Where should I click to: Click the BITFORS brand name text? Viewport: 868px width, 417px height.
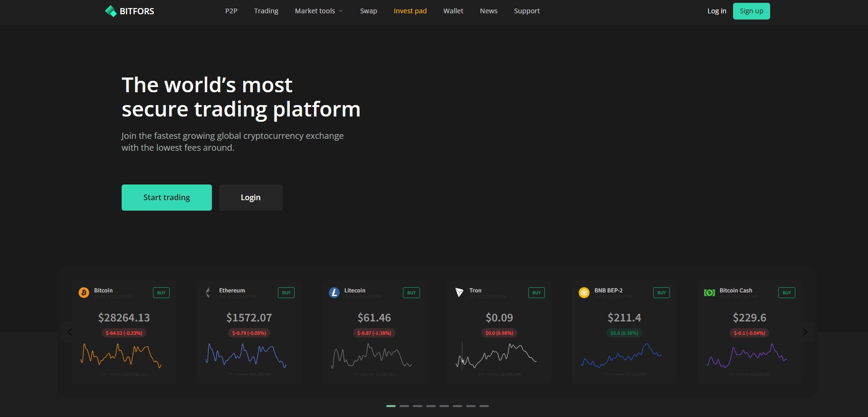click(x=137, y=11)
